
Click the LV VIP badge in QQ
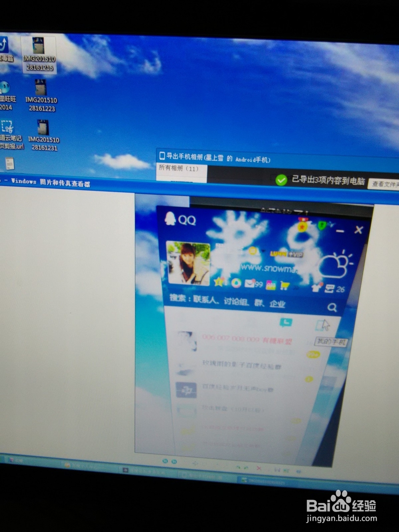pyautogui.click(x=286, y=254)
